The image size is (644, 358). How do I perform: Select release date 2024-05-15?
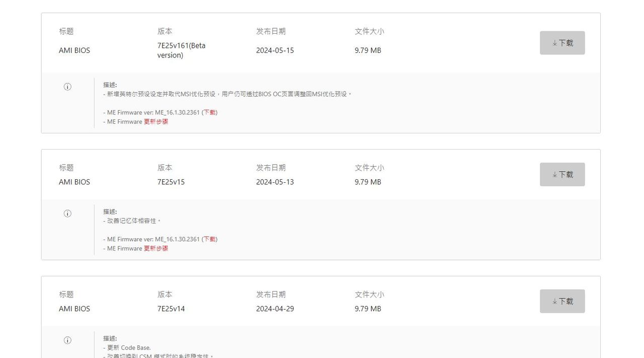[x=275, y=50]
